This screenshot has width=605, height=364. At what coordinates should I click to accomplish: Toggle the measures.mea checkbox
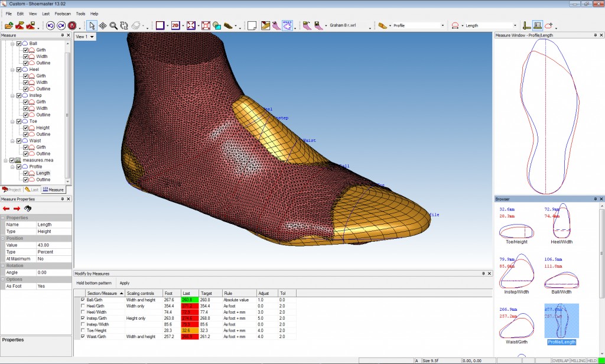tap(12, 160)
